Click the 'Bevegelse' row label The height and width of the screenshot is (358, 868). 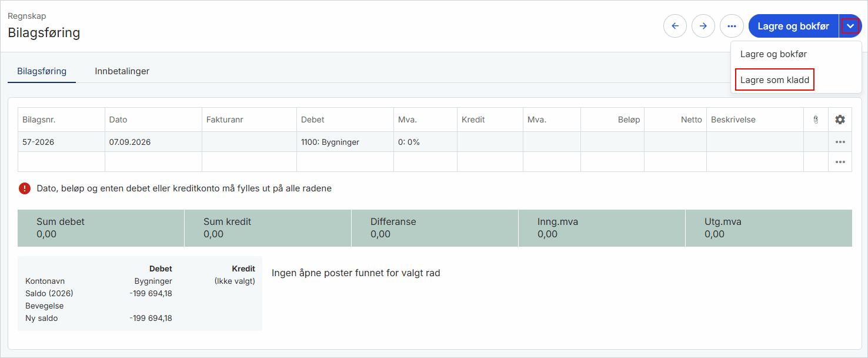click(45, 306)
